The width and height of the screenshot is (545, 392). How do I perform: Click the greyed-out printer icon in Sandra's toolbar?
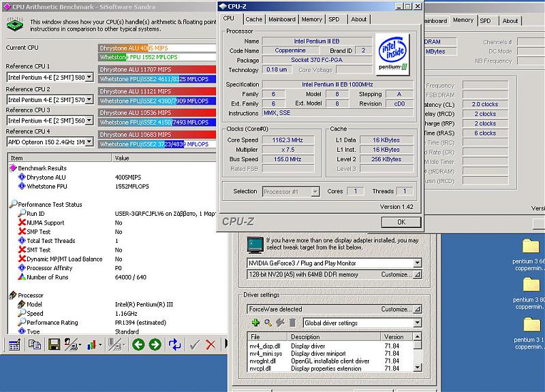(x=115, y=345)
